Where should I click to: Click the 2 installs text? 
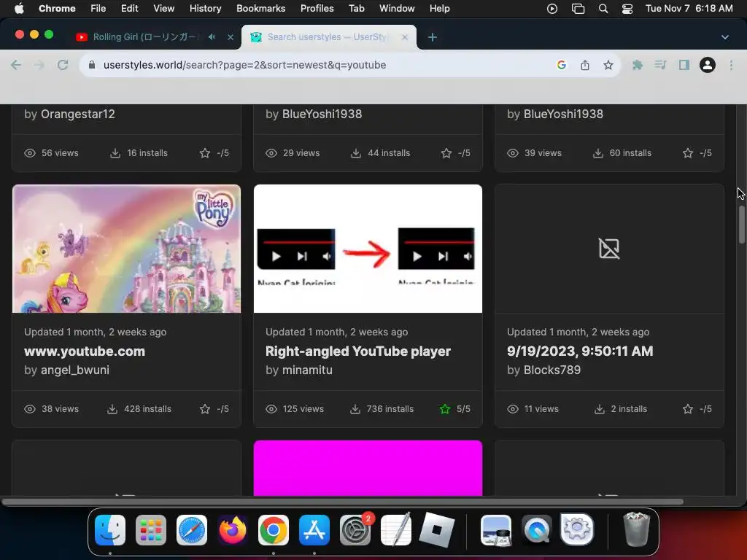point(629,409)
